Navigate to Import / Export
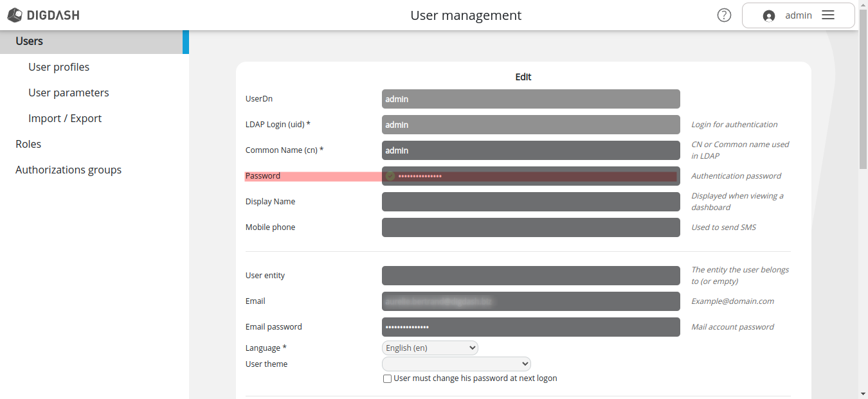Screen dimensions: 868x399 (x=65, y=118)
